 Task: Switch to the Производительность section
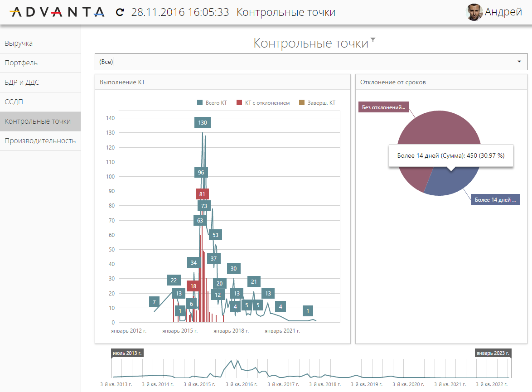click(x=40, y=141)
